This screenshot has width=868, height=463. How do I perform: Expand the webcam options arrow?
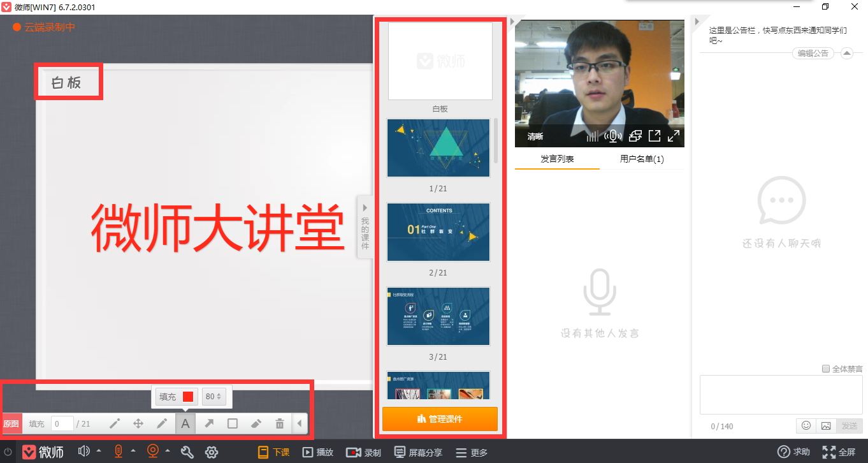[167, 451]
